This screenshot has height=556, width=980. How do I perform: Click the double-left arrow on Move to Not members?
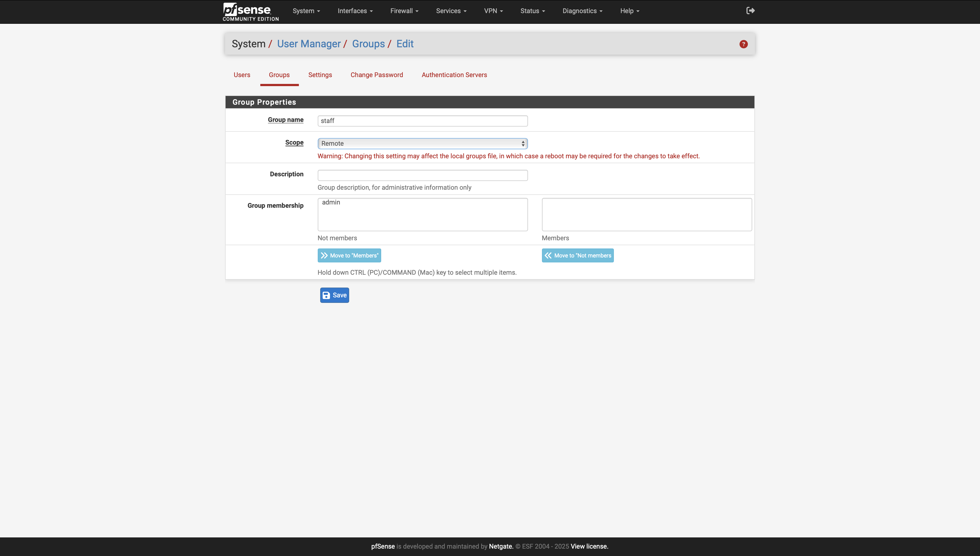[x=548, y=255]
